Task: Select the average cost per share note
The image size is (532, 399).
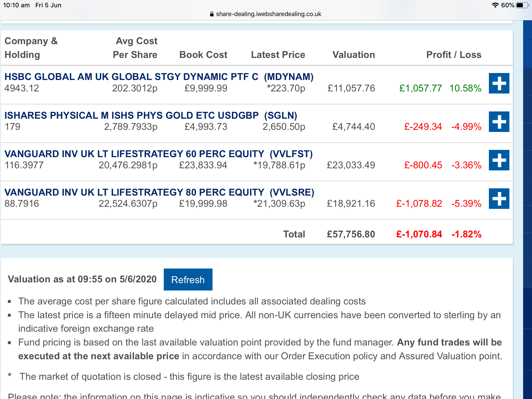Action: coord(192,301)
